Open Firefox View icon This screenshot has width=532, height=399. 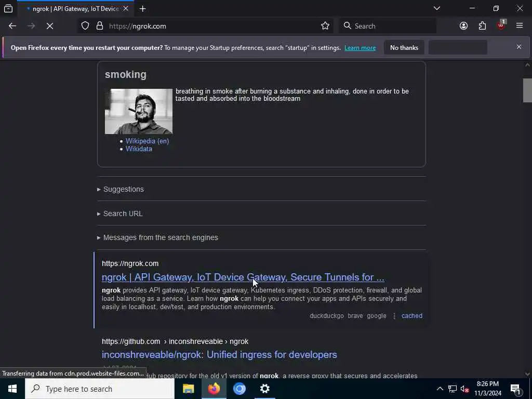point(8,8)
